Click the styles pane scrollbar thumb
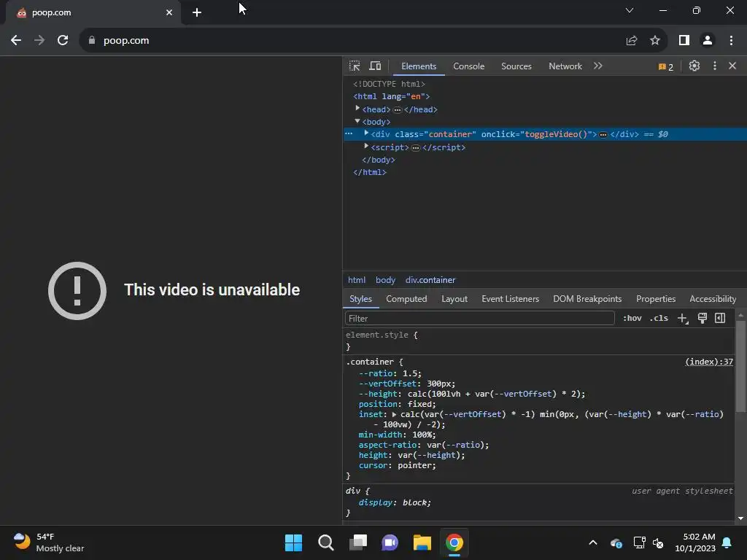 [740, 366]
